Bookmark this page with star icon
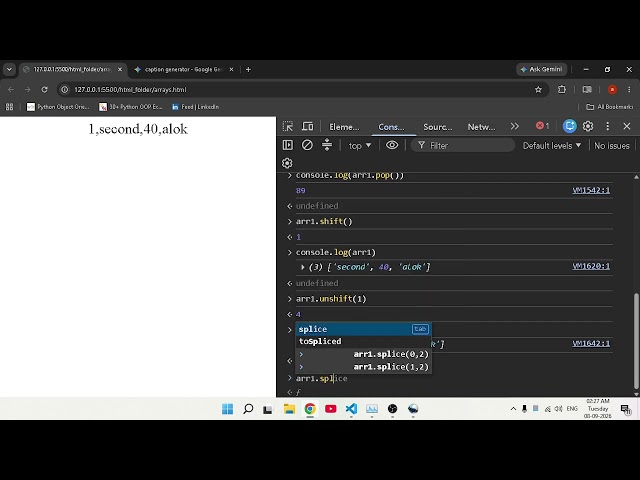Viewport: 640px width, 480px height. tap(538, 89)
